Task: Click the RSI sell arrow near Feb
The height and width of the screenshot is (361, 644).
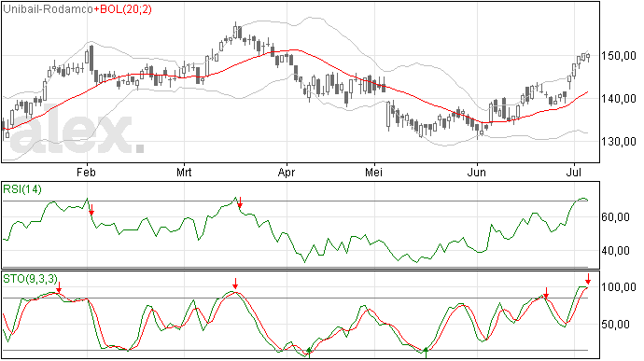Action: click(91, 210)
